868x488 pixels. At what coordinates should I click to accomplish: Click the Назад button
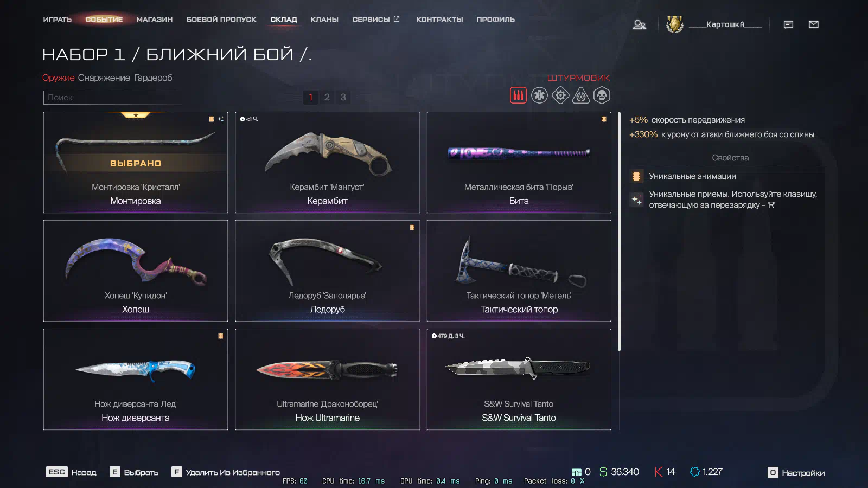(x=71, y=472)
